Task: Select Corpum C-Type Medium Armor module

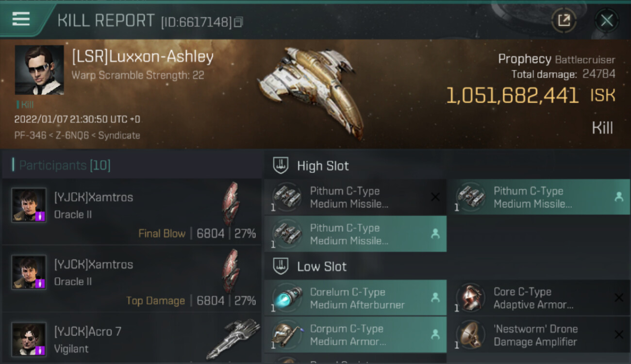Action: [355, 335]
